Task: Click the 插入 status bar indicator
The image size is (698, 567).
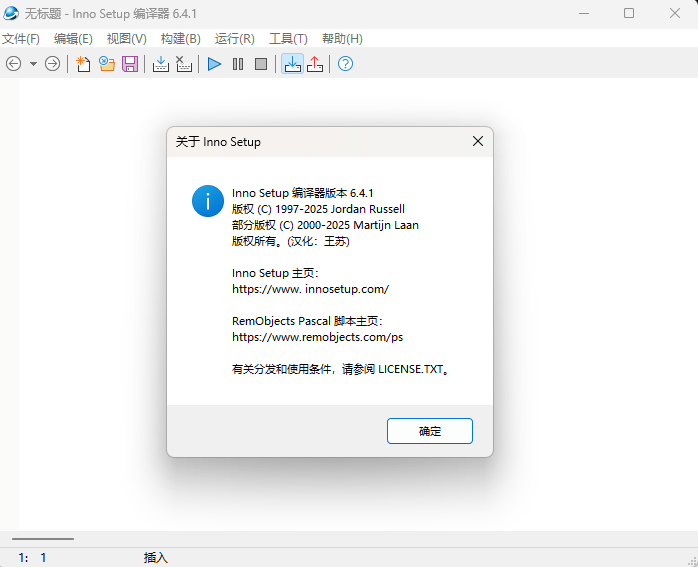Action: click(156, 558)
